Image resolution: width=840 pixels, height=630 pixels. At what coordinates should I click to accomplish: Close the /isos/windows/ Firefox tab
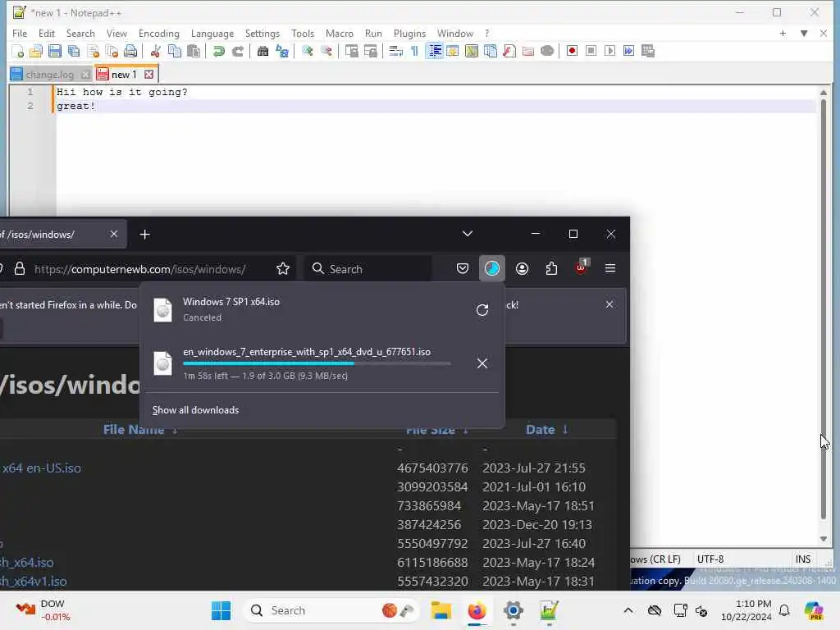(113, 234)
